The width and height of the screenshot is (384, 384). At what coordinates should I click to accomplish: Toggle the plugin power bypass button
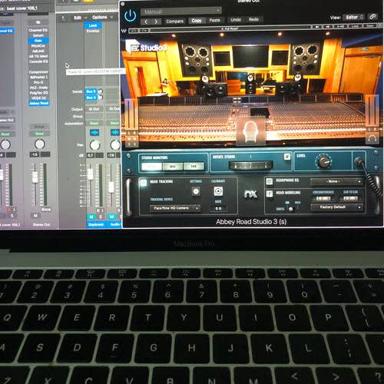coord(130,16)
